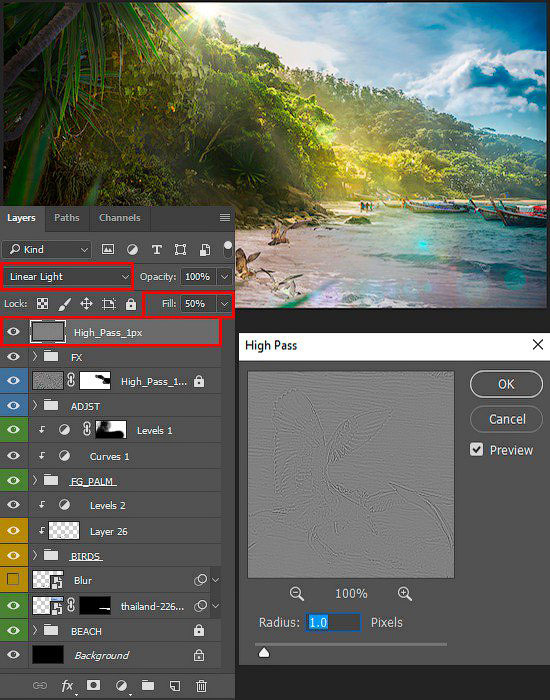The height and width of the screenshot is (700, 550).
Task: Select the Layer 26 thumbnail
Action: 64,530
